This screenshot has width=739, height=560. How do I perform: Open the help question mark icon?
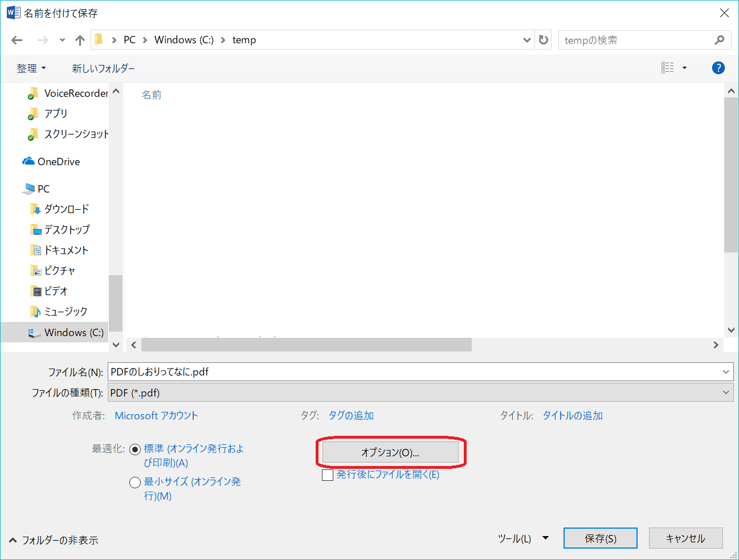click(718, 68)
